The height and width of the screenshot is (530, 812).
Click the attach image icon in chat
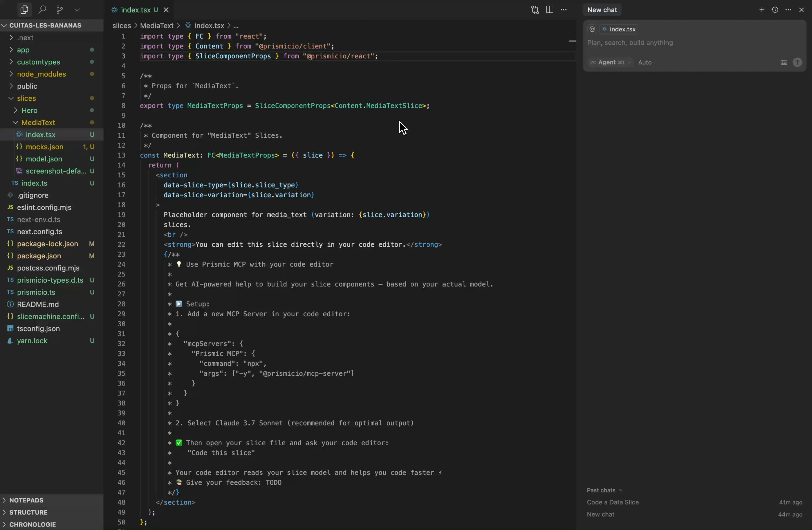pos(783,63)
